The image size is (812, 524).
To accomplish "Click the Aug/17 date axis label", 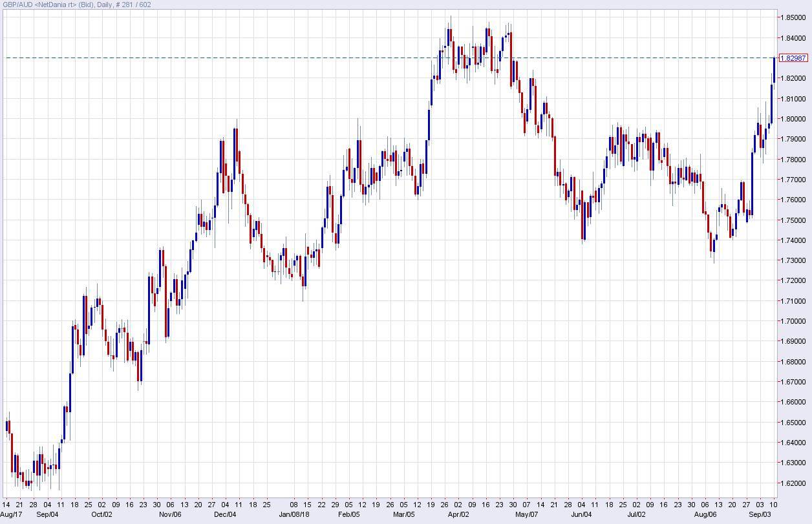I will tap(10, 515).
